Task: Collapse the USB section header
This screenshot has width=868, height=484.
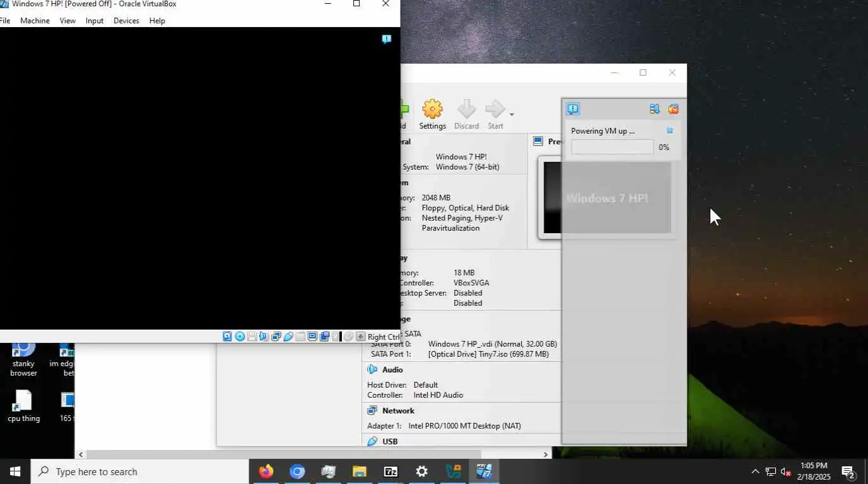Action: click(x=390, y=441)
